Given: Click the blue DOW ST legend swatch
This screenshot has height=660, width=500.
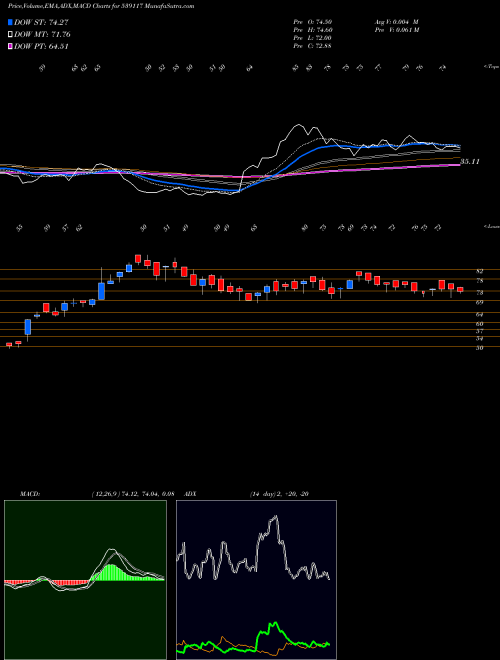Looking at the screenshot, I should [10, 22].
